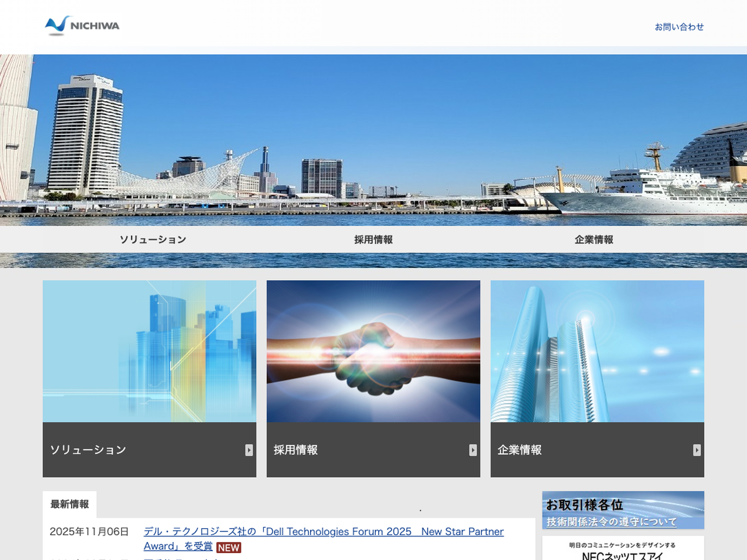
Task: Open the Dell Technologies Forum 2025 award news
Action: 323,532
